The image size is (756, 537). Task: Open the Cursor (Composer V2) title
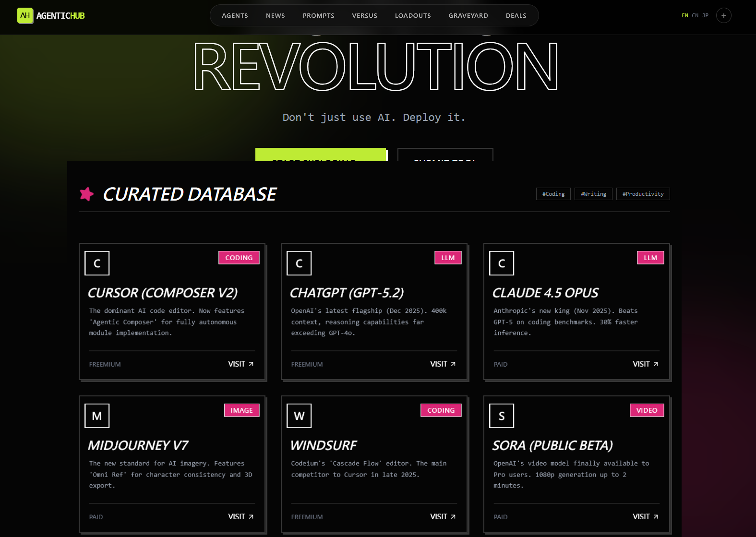pos(163,293)
